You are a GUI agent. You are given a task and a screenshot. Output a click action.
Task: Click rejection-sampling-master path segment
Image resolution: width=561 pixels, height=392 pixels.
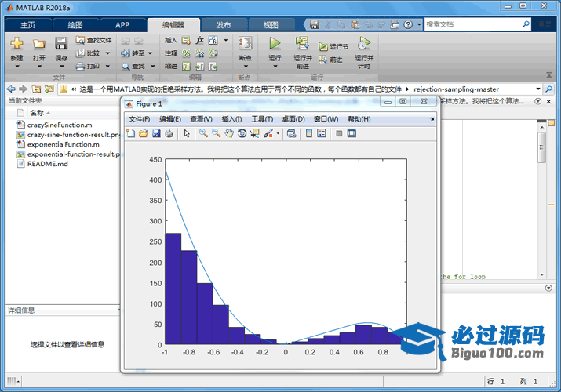tap(456, 89)
